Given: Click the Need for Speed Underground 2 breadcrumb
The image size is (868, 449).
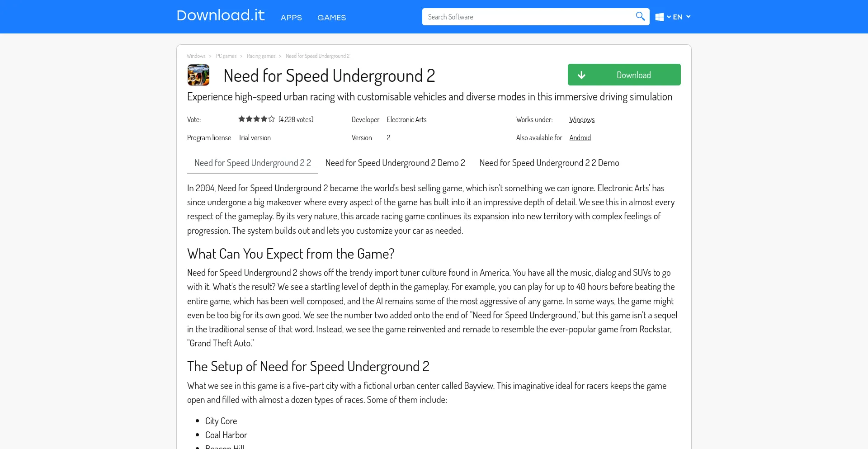Looking at the screenshot, I should pyautogui.click(x=317, y=56).
